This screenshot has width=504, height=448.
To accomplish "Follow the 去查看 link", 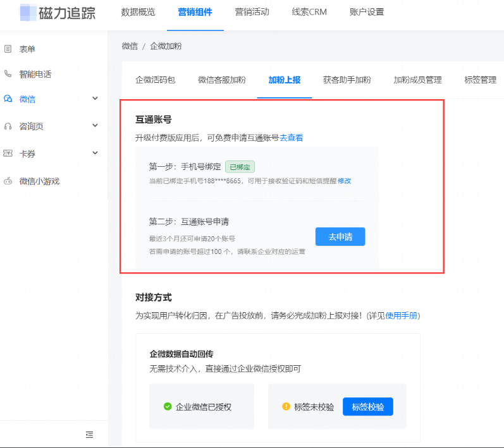I will tap(292, 138).
